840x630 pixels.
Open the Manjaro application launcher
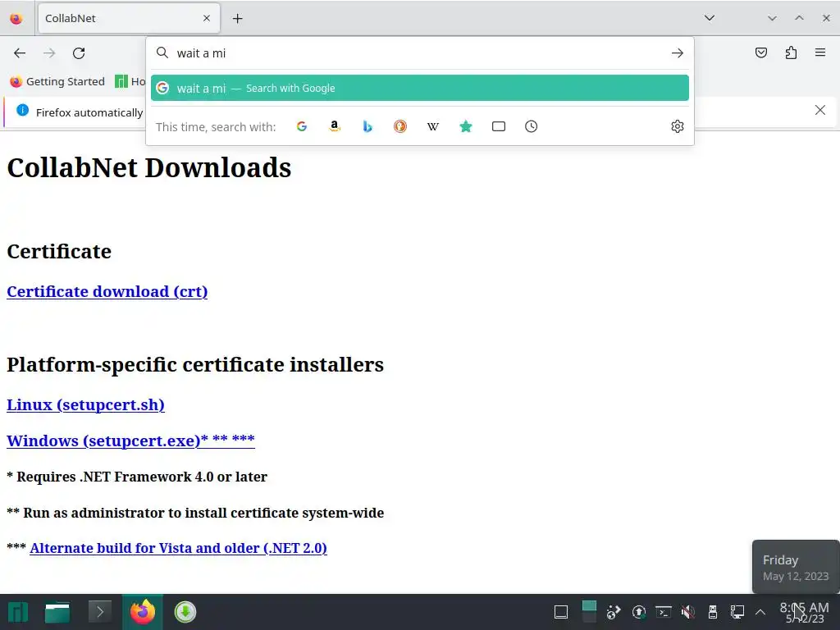18,612
